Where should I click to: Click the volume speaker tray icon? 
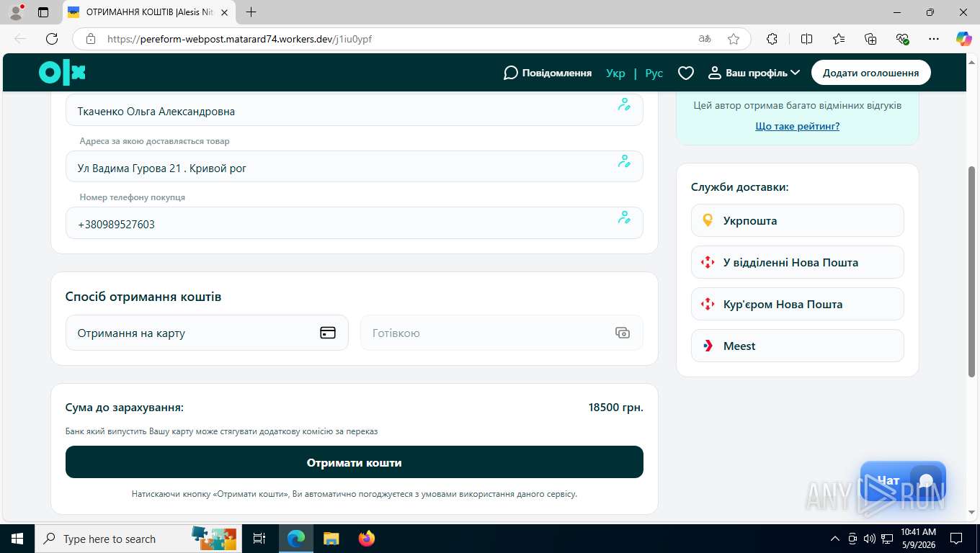pyautogui.click(x=869, y=539)
